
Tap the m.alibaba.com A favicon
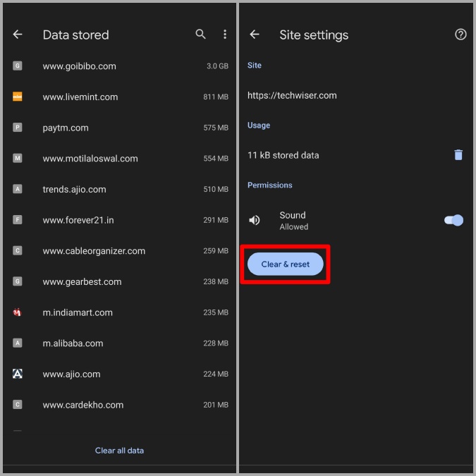[x=18, y=343]
